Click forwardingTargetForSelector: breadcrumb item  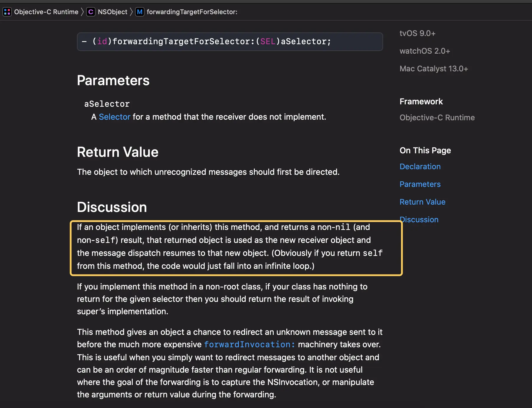pyautogui.click(x=192, y=12)
